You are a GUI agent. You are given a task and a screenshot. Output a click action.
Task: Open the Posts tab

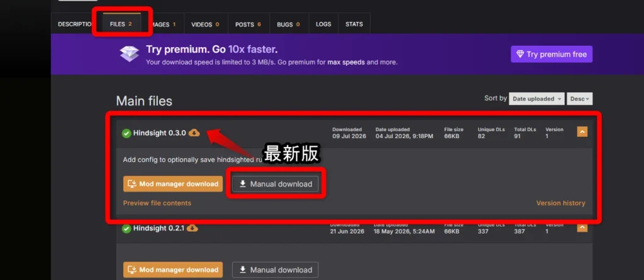pos(248,24)
